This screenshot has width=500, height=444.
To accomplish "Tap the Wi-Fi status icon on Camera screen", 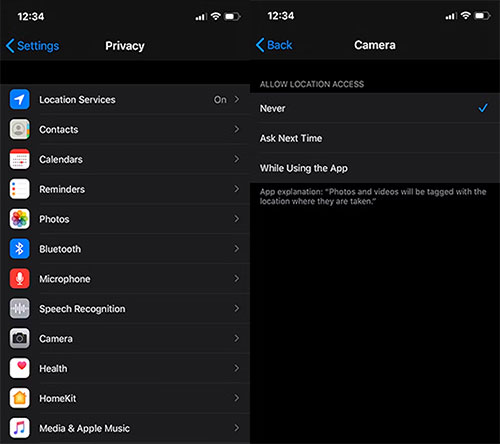I will [x=466, y=15].
